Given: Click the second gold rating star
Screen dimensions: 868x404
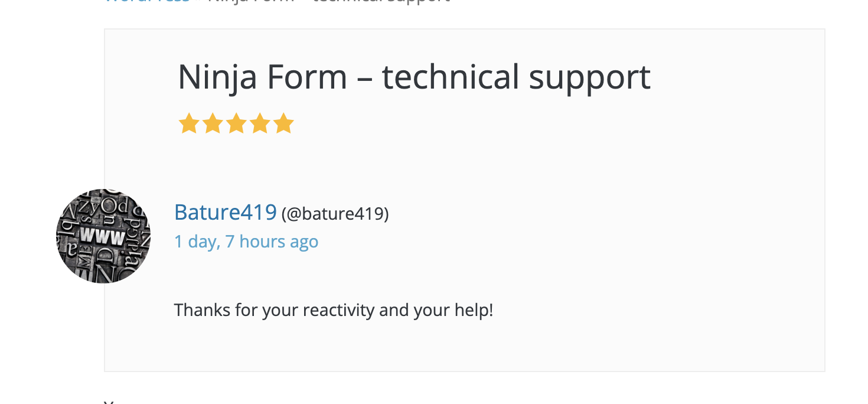Looking at the screenshot, I should [x=213, y=124].
